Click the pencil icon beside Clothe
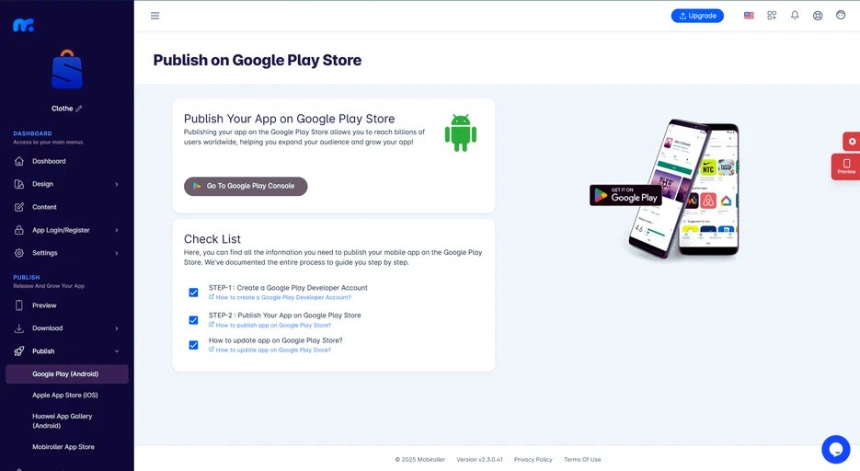This screenshot has height=471, width=860. click(x=79, y=108)
